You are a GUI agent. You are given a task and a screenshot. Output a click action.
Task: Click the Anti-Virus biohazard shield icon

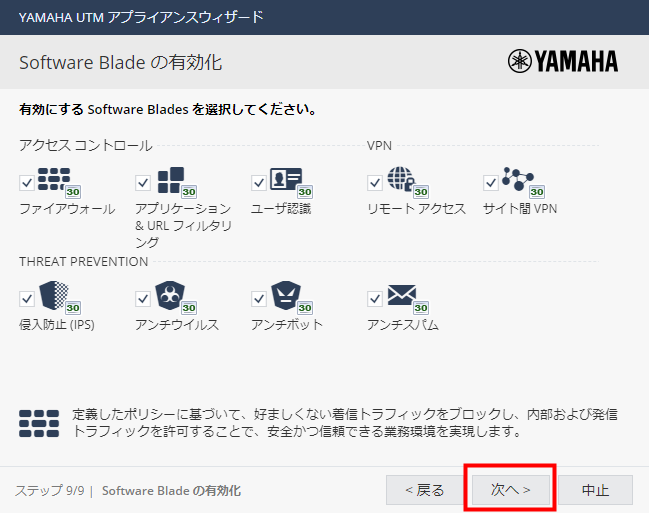170,296
